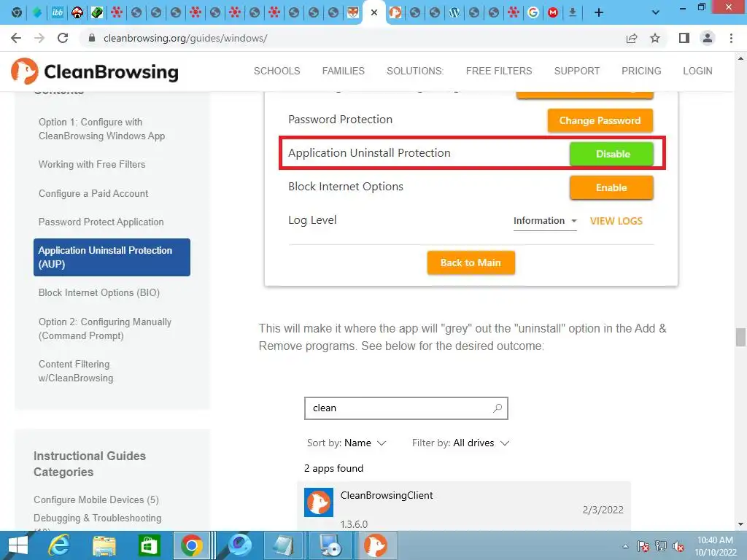The width and height of the screenshot is (747, 560).
Task: Click the CleanBrowsing logo
Action: [x=95, y=71]
